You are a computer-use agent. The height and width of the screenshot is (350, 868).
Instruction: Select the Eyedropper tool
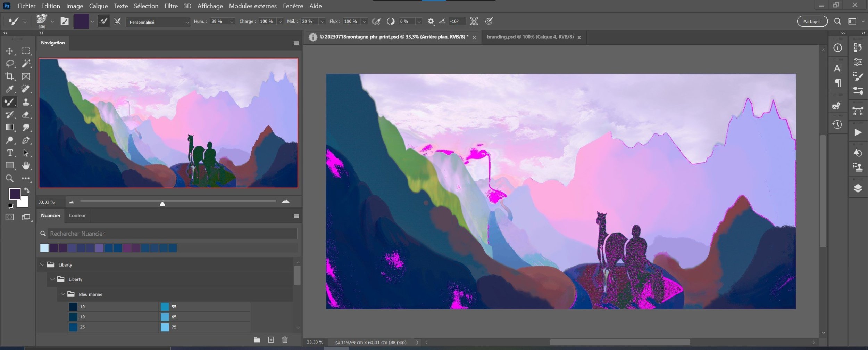(x=9, y=89)
